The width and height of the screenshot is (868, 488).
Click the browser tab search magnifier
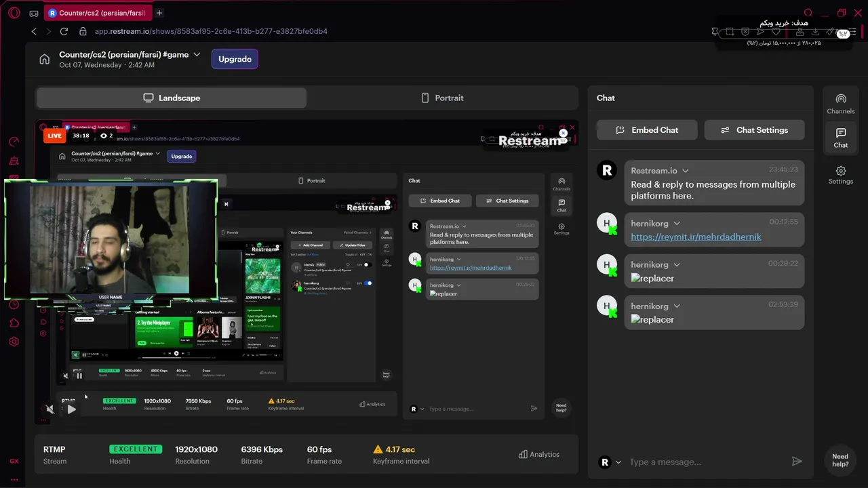808,13
